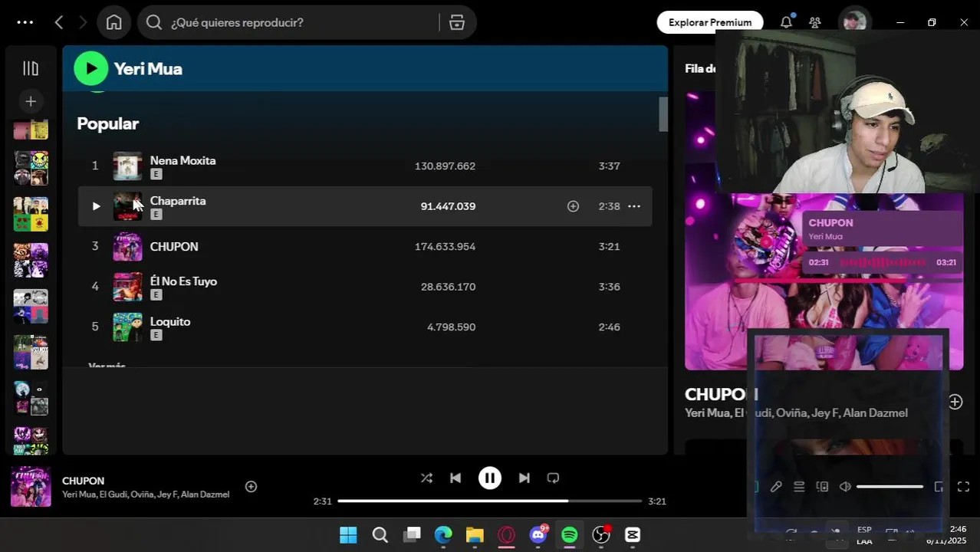
Task: Pause the current song
Action: coord(489,478)
